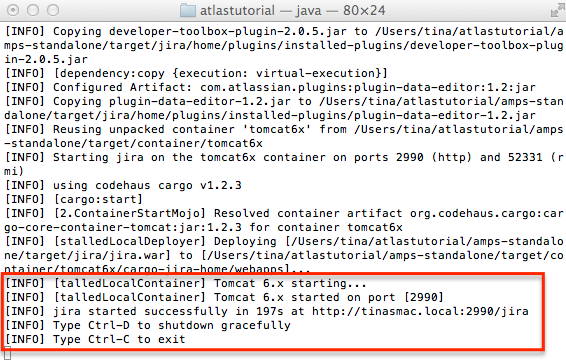Click the '[dependency:copy {execution: virtual-execution}]' line
The width and height of the screenshot is (566, 363).
point(196,73)
